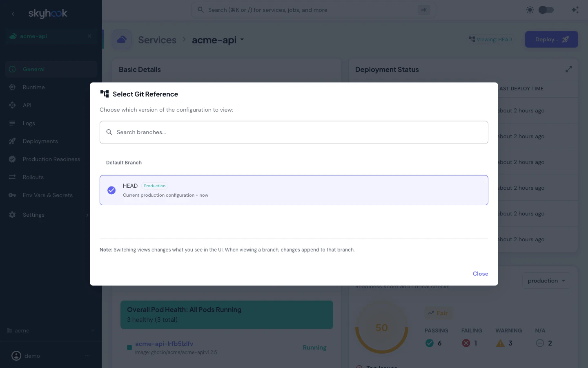
Task: Open the demo user options menu
Action: tap(87, 356)
